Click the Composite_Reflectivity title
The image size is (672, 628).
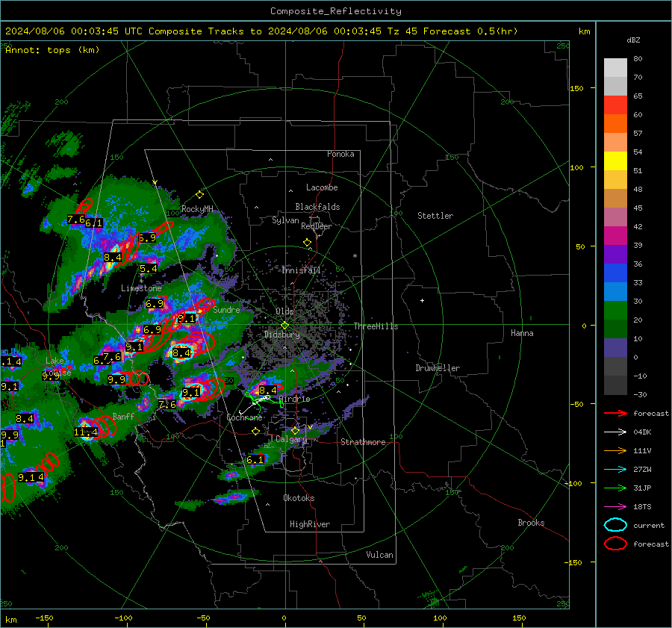335,11
